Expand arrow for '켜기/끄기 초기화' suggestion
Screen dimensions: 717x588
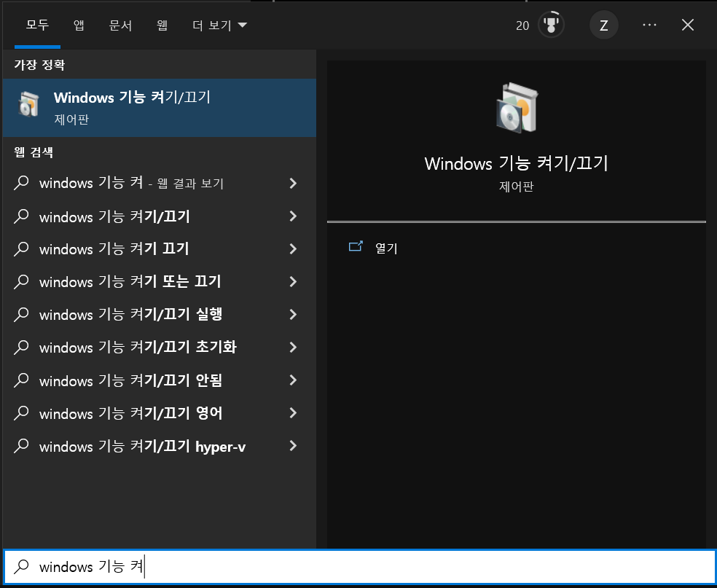[293, 347]
